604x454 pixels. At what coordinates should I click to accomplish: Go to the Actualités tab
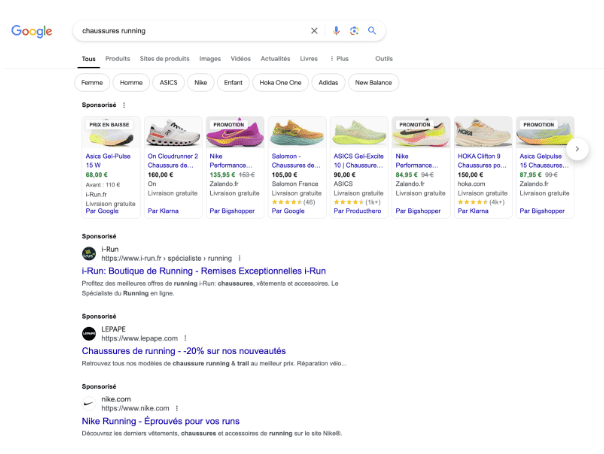275,59
